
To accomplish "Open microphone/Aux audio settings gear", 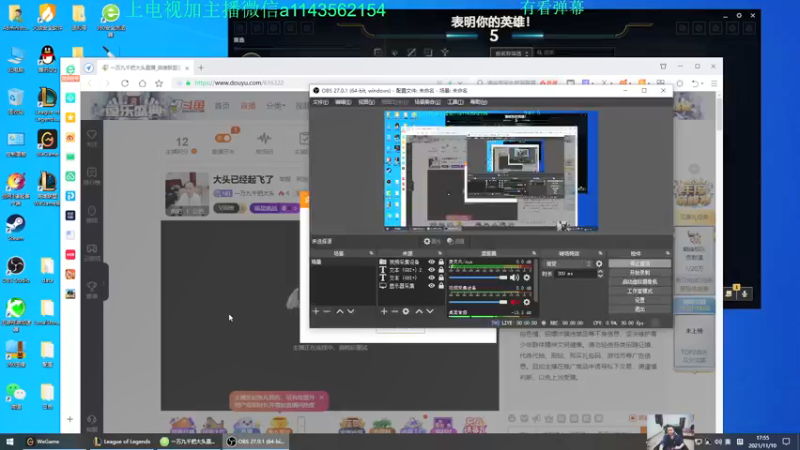I will [527, 278].
